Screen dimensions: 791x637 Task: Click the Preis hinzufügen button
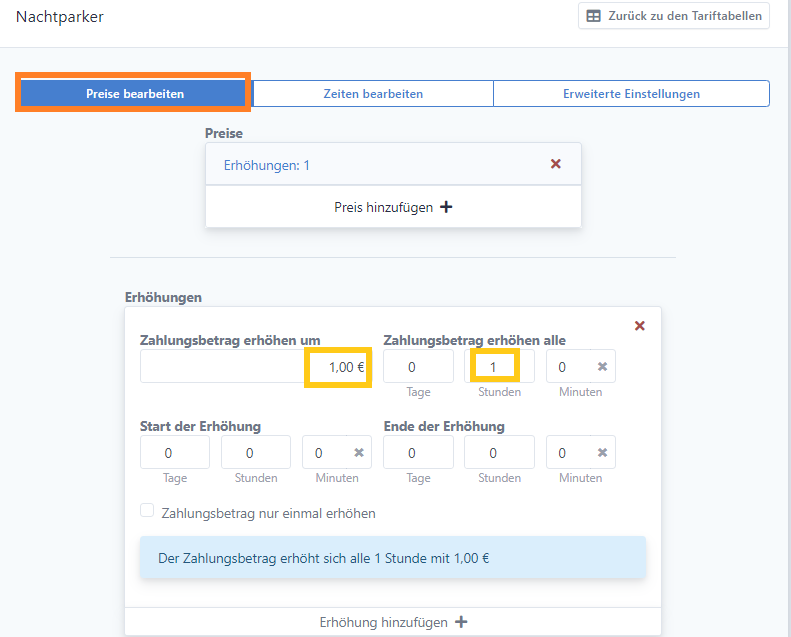click(x=393, y=207)
